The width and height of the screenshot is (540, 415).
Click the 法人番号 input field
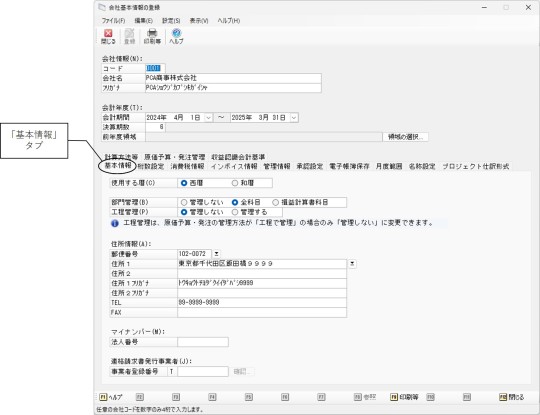(x=203, y=342)
